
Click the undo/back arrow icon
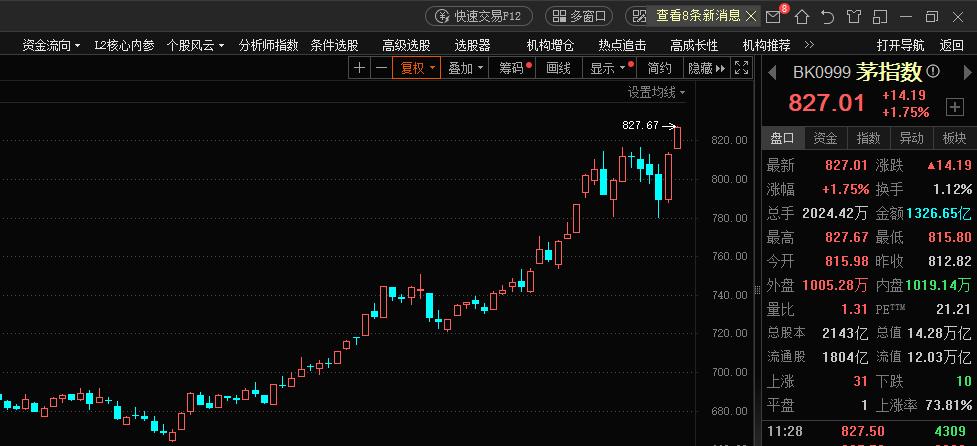tap(827, 17)
